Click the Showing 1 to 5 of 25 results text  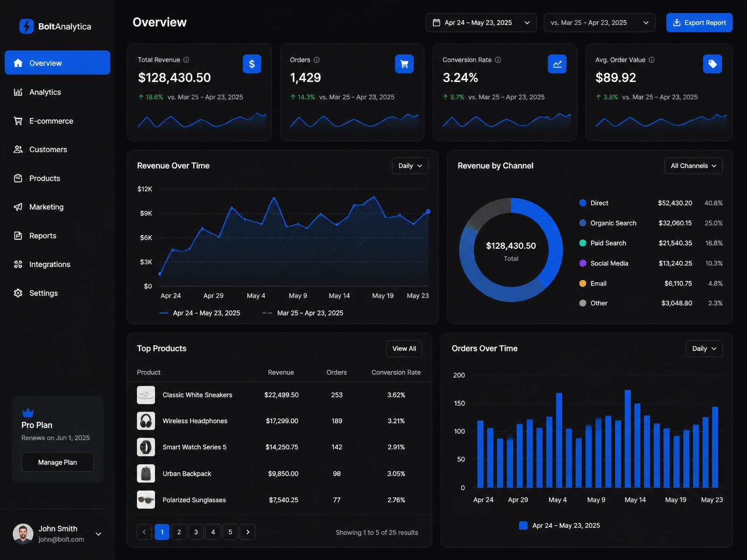point(377,532)
